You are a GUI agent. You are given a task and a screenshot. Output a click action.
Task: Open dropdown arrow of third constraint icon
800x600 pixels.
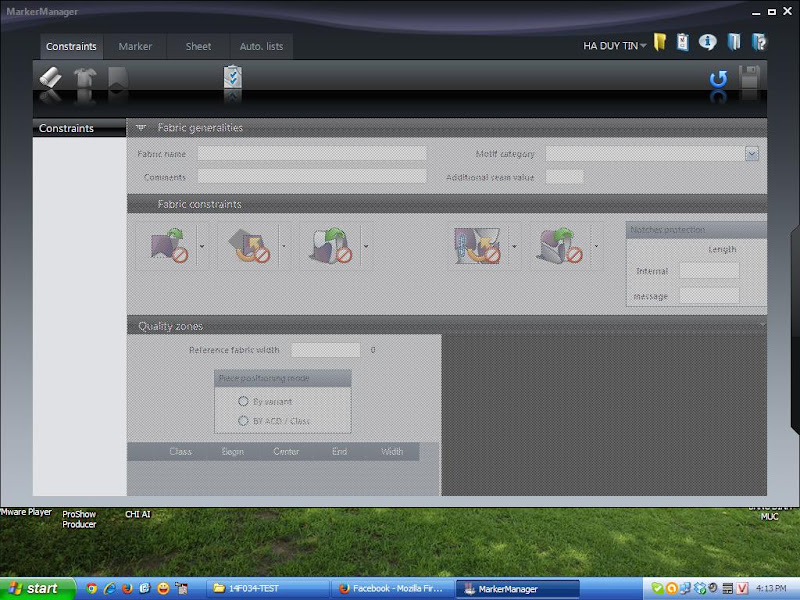click(x=366, y=246)
